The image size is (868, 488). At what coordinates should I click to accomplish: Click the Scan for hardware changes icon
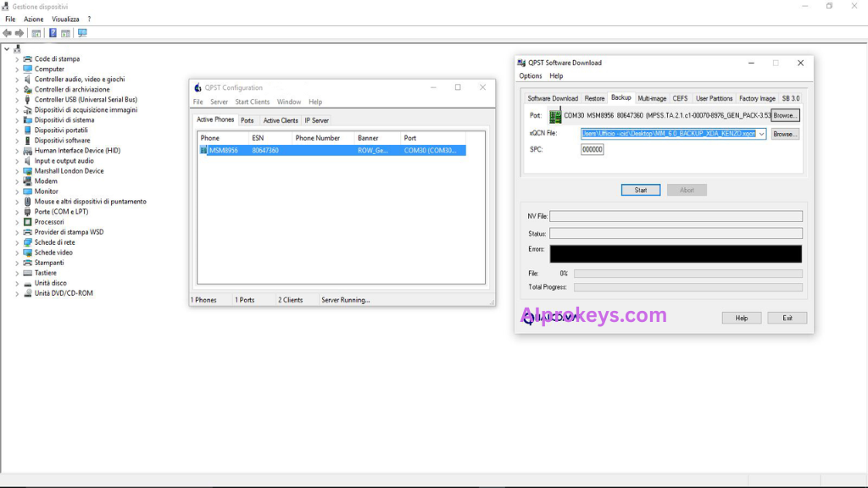click(66, 32)
